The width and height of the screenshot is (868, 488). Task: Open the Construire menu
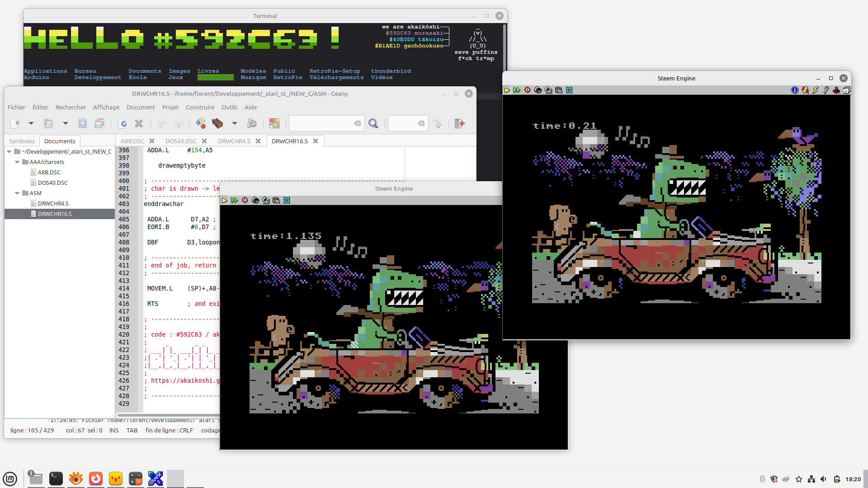tap(200, 107)
